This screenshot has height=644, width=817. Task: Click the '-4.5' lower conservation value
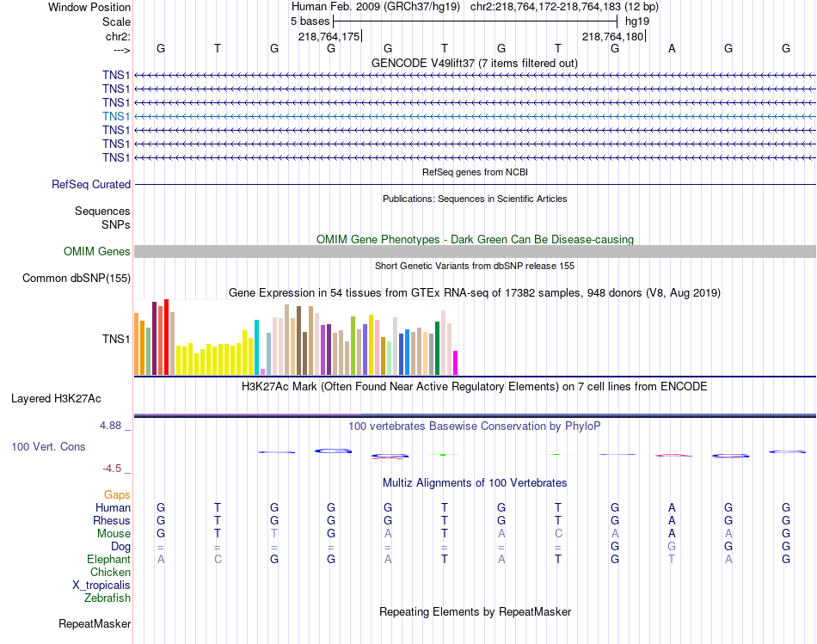[x=112, y=469]
